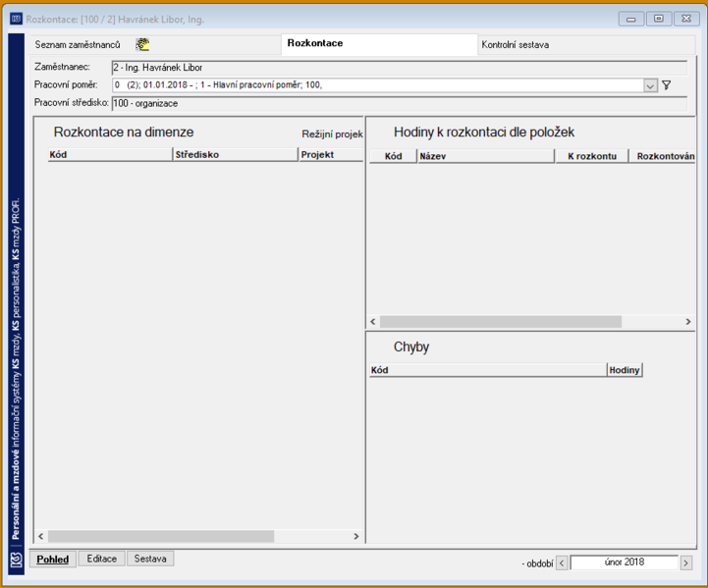Screen dimensions: 708x588
Task: Click left arrow of Rozkontace na dimenze scrollbar
Action: tap(41, 536)
